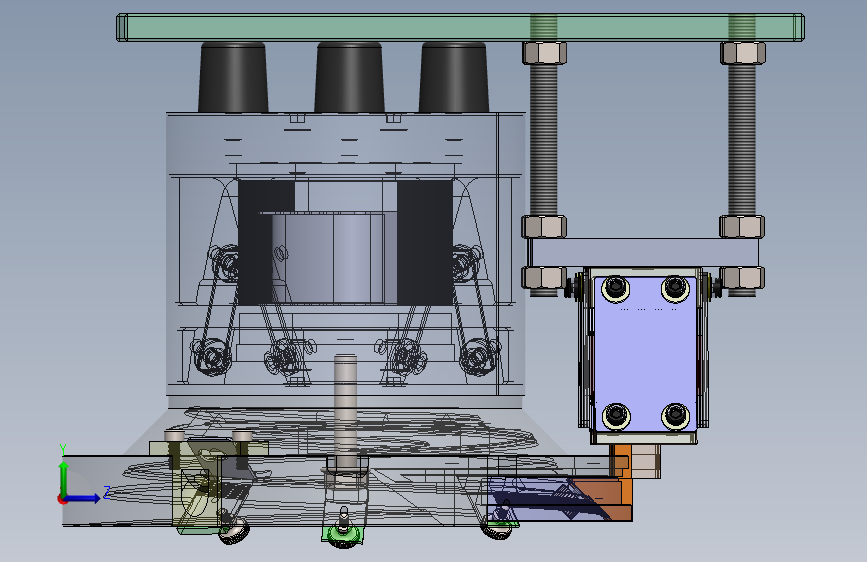867x562 pixels.
Task: Select the green transparent top plate
Action: [460, 27]
